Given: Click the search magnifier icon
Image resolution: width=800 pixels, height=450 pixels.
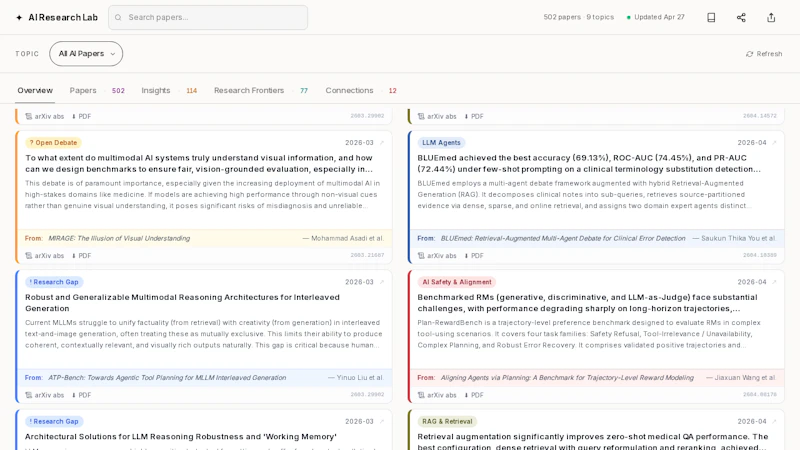Looking at the screenshot, I should (x=118, y=17).
